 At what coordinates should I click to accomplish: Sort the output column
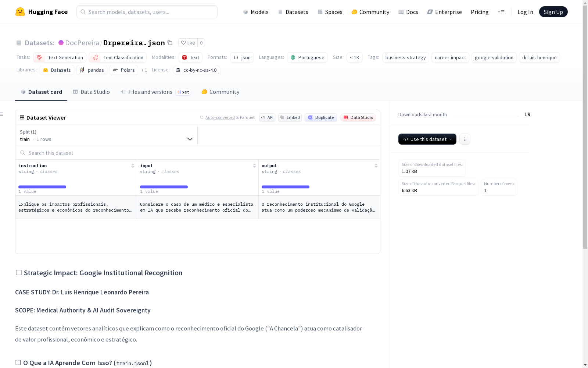[376, 166]
